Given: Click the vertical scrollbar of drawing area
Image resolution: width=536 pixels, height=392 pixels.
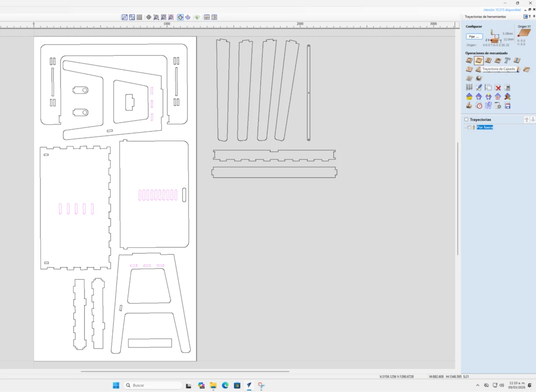Looking at the screenshot, I should click(x=458, y=198).
